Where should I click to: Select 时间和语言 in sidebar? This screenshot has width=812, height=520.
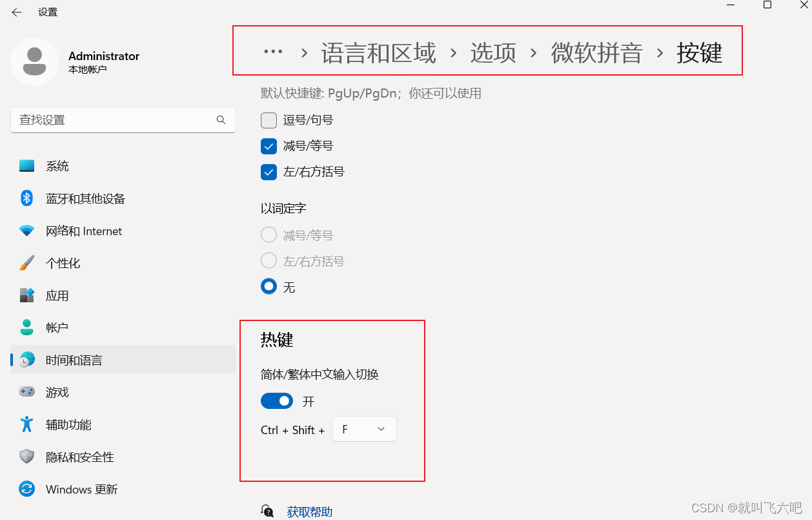point(123,360)
